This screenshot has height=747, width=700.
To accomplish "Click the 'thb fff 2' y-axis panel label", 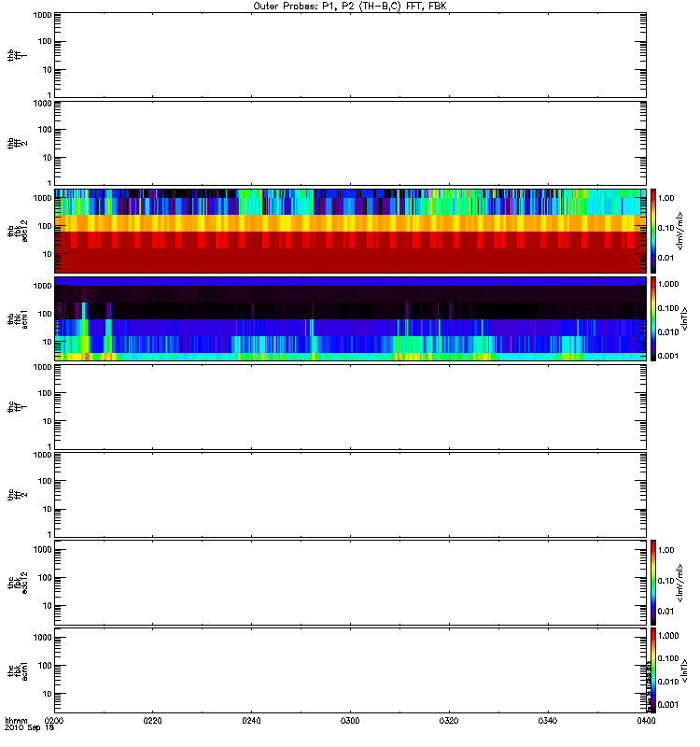I will coord(17,144).
